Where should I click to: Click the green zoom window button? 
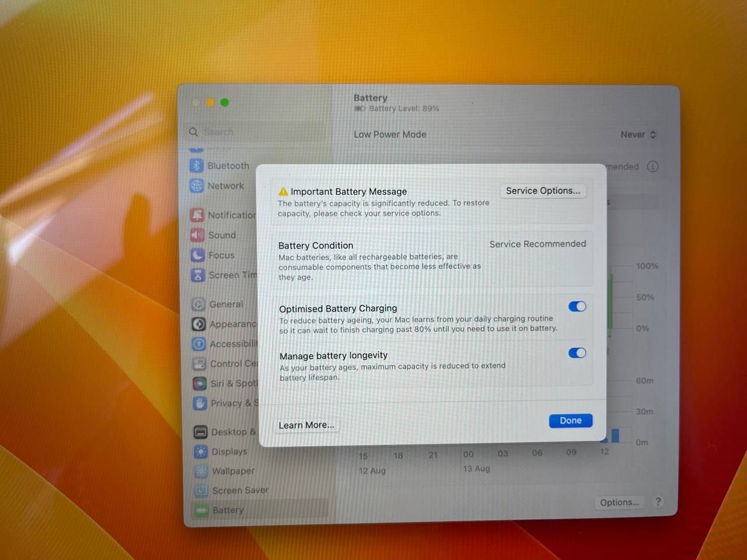225,103
